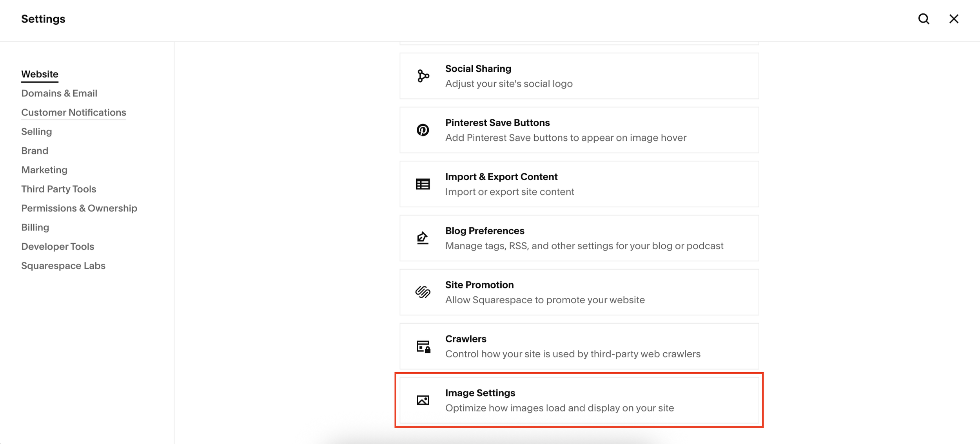Open Pinterest Save Buttons card
The image size is (980, 444).
[579, 130]
